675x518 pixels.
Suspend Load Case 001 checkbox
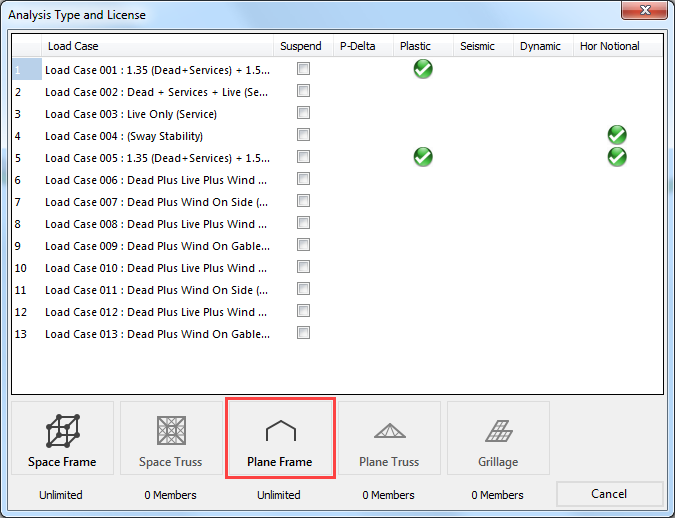tap(303, 69)
